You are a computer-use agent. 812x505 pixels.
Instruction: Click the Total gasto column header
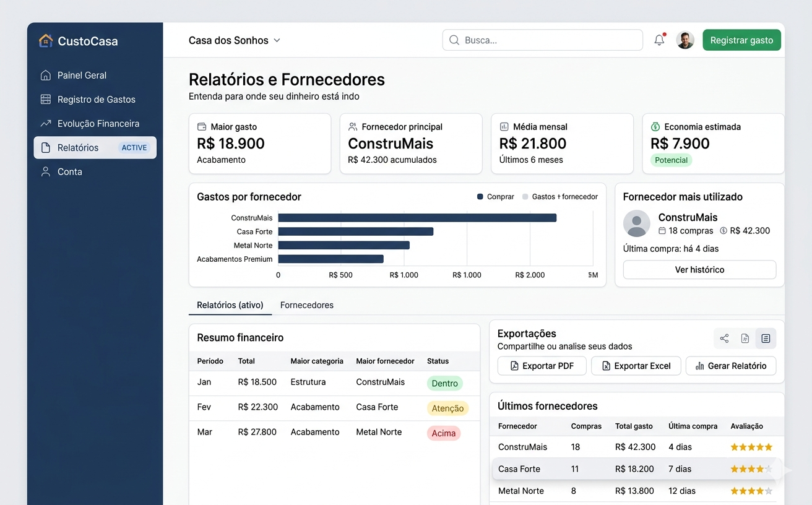point(634,426)
